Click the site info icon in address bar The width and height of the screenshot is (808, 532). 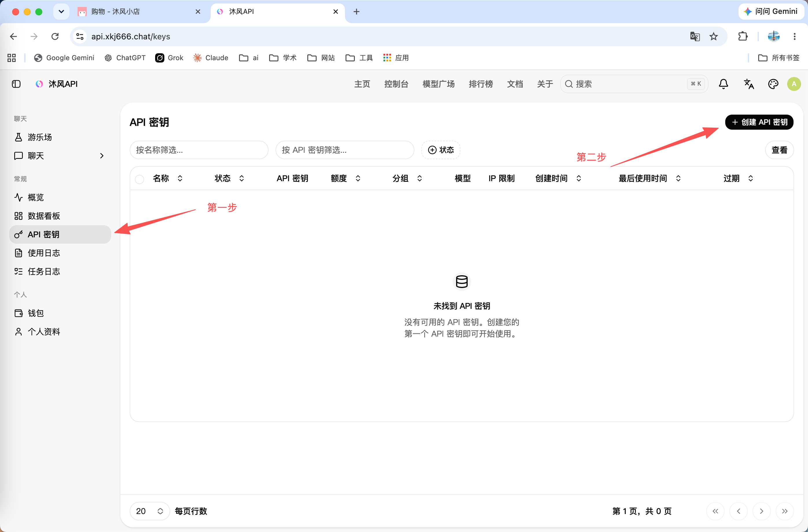80,36
